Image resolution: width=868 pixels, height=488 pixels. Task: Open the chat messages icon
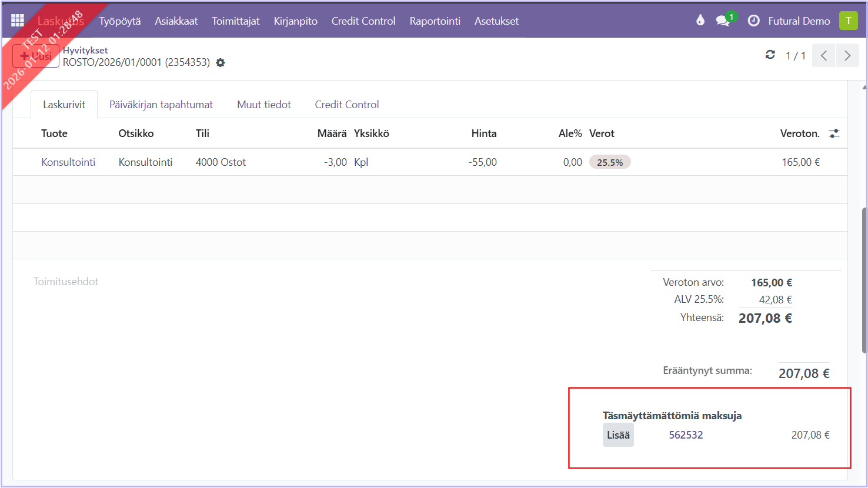tap(723, 21)
